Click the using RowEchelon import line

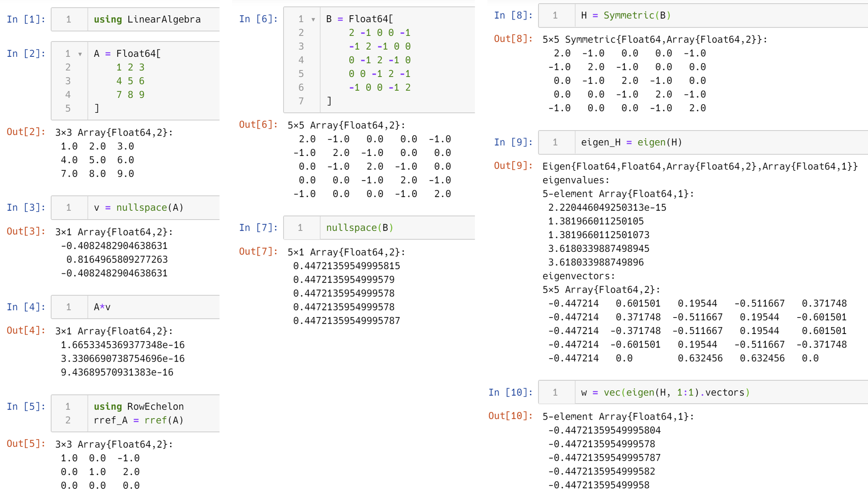coord(138,406)
